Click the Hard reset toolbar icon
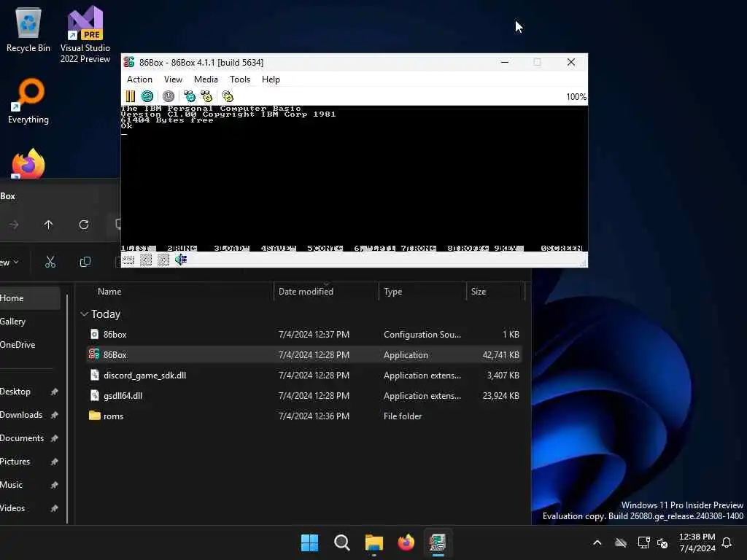 coord(147,97)
